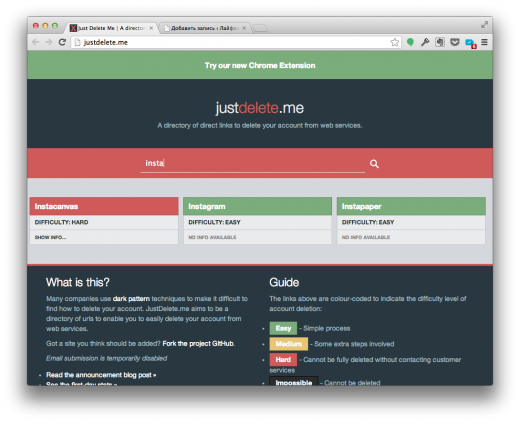
Task: Click the blue extension icon with red badge
Action: (471, 43)
